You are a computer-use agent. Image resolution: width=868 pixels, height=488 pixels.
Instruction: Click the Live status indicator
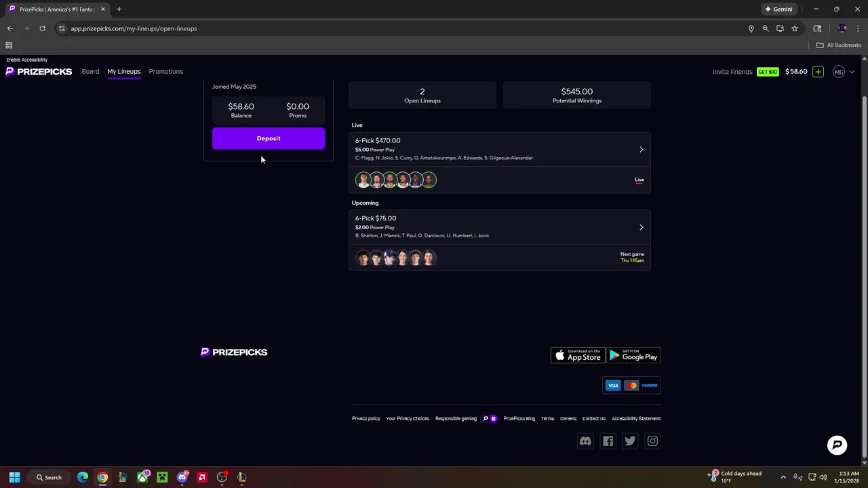tap(639, 180)
